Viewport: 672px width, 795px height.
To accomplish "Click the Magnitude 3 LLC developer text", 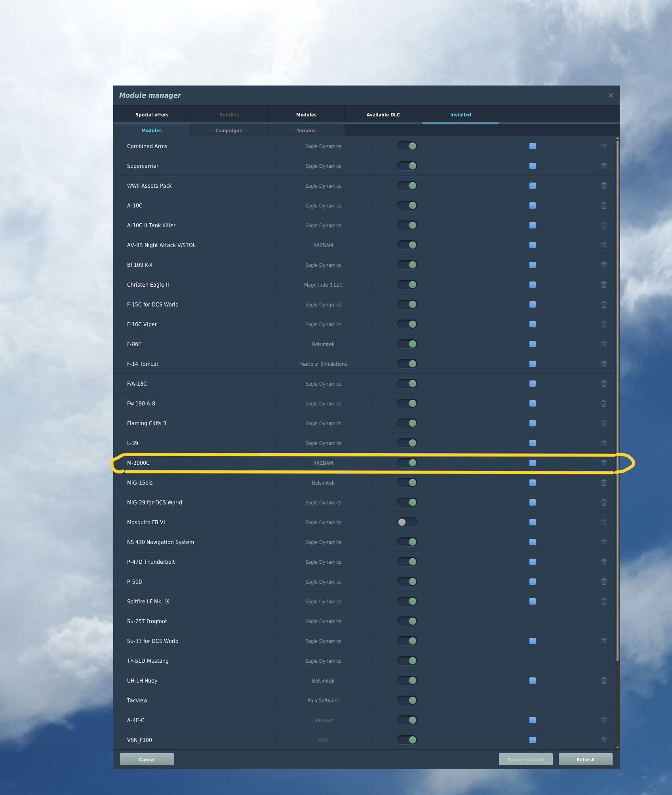I will [x=323, y=285].
